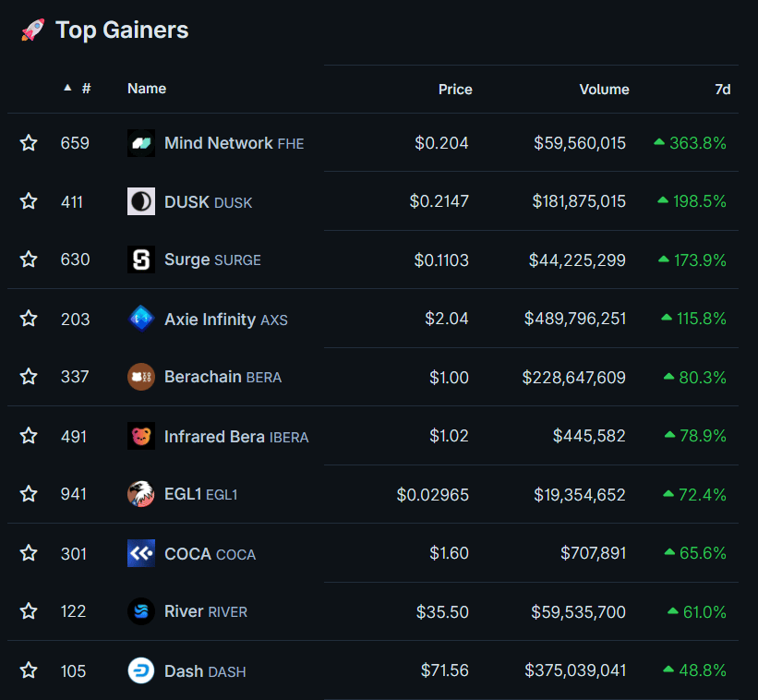Viewport: 758px width, 700px height.
Task: Star the COCA row
Action: click(x=29, y=553)
